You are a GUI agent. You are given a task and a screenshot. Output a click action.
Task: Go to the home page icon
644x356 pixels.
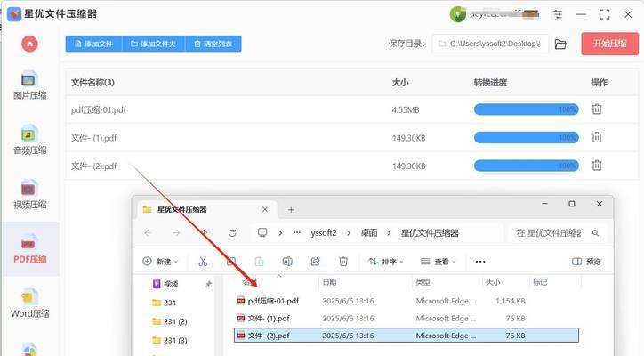(x=29, y=44)
